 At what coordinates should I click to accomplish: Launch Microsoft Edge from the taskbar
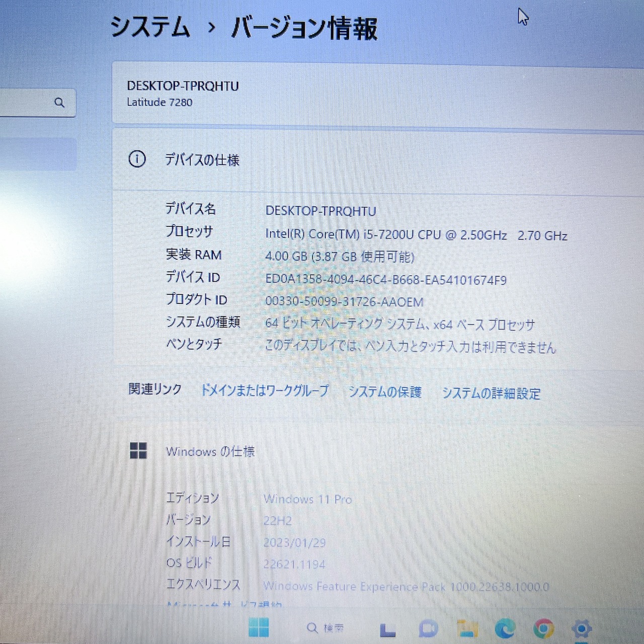click(505, 629)
